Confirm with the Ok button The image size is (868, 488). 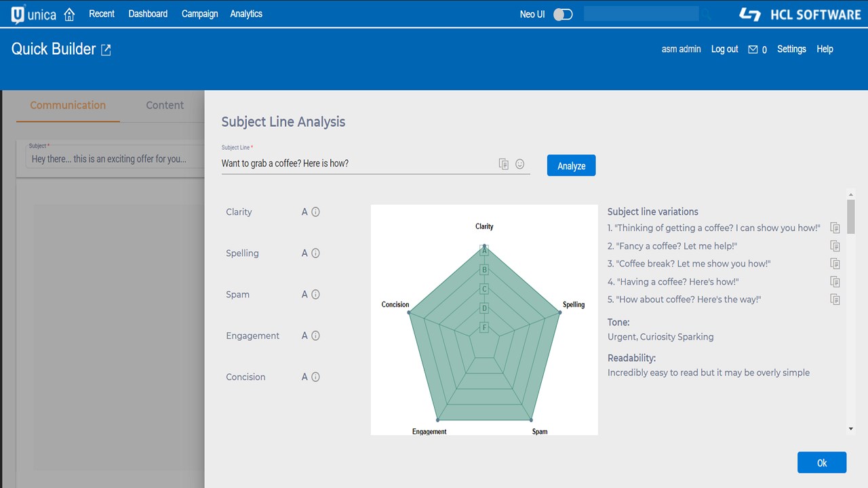click(822, 463)
